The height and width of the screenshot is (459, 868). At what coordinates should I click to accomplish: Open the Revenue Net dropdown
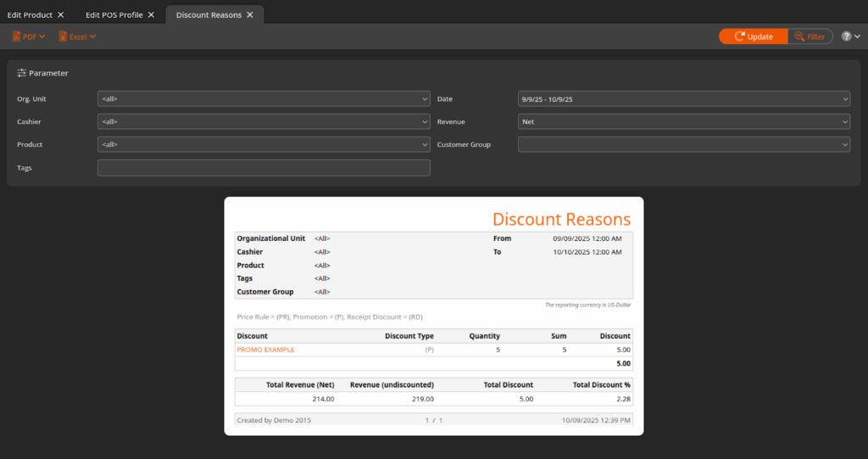pos(683,122)
